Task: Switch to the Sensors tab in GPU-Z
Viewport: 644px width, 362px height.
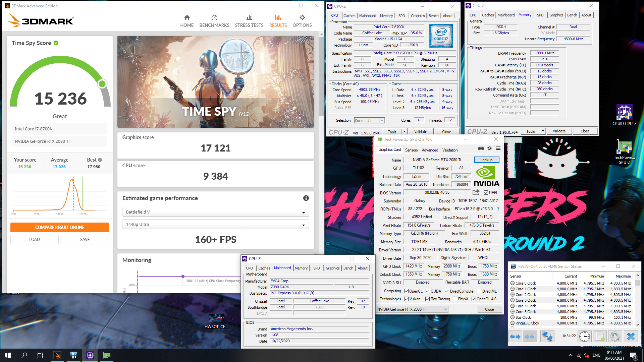Action: click(411, 150)
